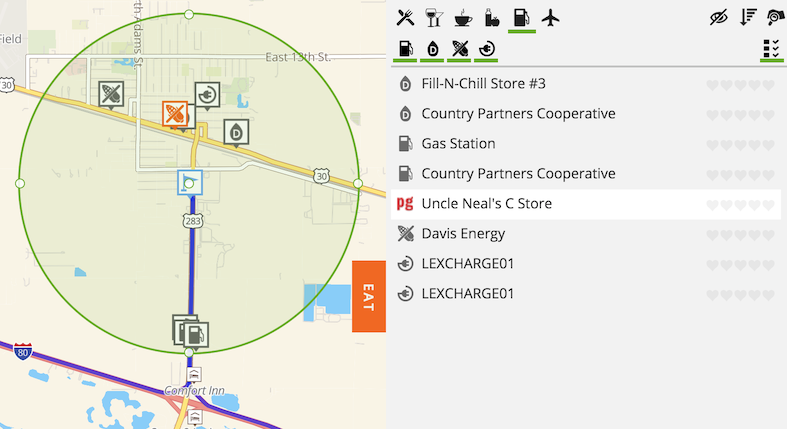The height and width of the screenshot is (429, 787).
Task: Click the EV charging marker on map
Action: point(207,95)
